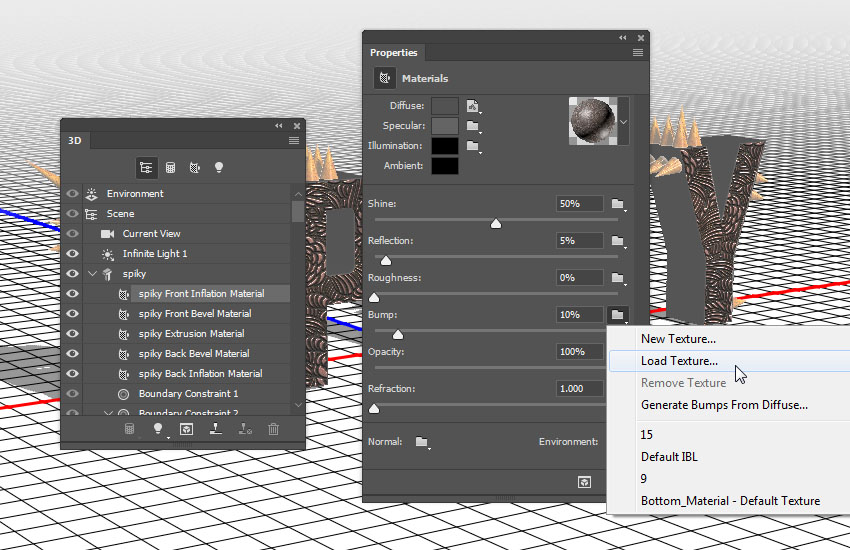Viewport: 850px width, 551px height.
Task: Select Bottom_Material - Default Texture
Action: click(730, 501)
